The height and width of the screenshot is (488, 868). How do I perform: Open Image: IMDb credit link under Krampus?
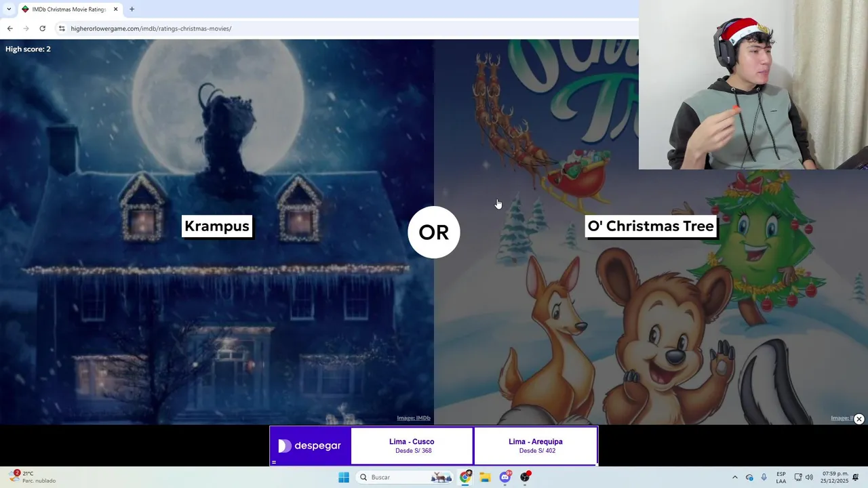tap(414, 418)
